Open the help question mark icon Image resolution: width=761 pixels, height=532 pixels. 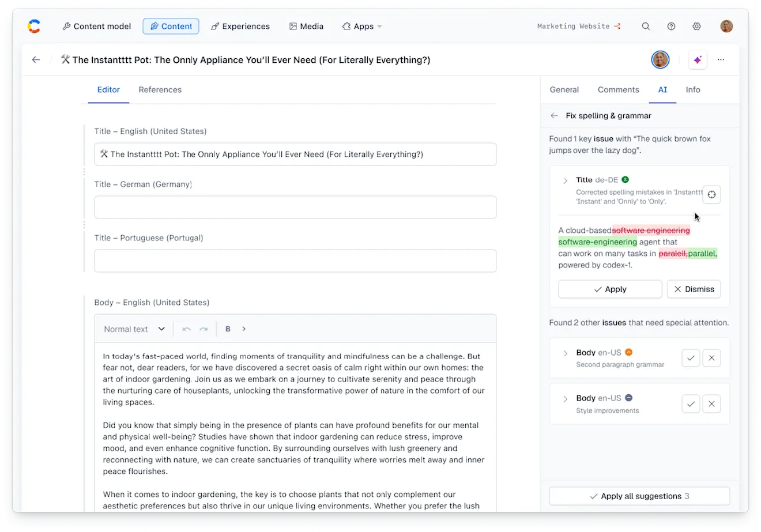point(671,27)
